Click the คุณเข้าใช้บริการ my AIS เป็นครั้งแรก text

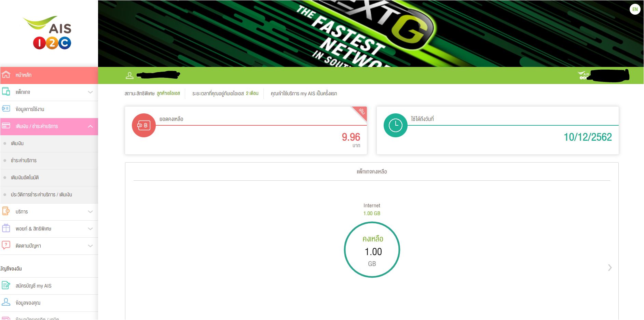click(304, 93)
